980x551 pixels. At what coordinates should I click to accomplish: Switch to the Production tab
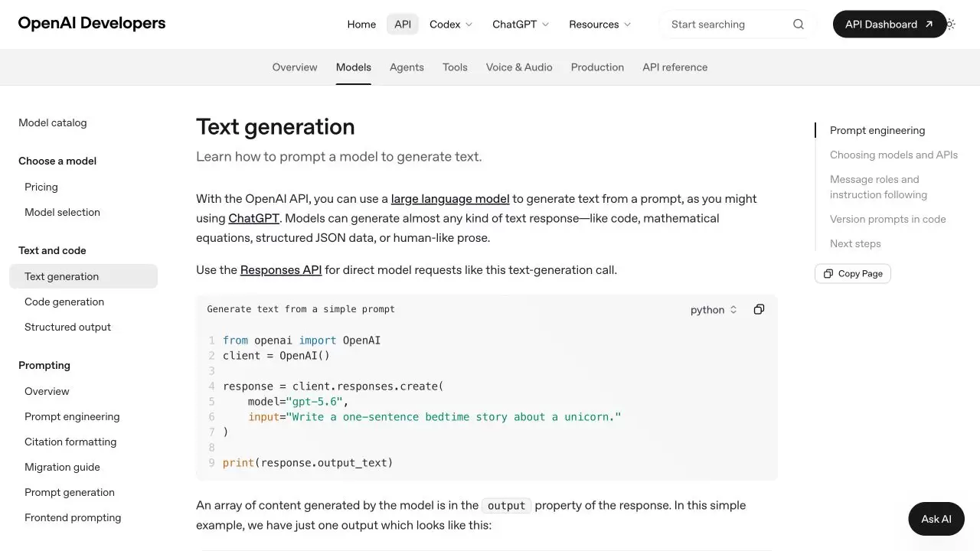[x=597, y=67]
